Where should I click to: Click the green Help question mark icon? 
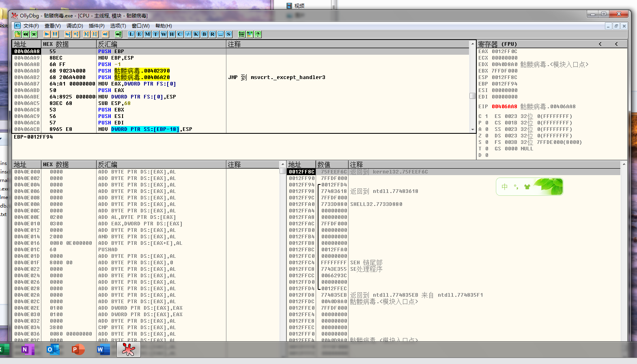pos(258,34)
